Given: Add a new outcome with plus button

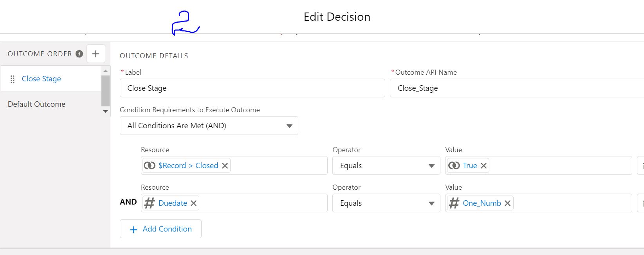Looking at the screenshot, I should tap(96, 54).
